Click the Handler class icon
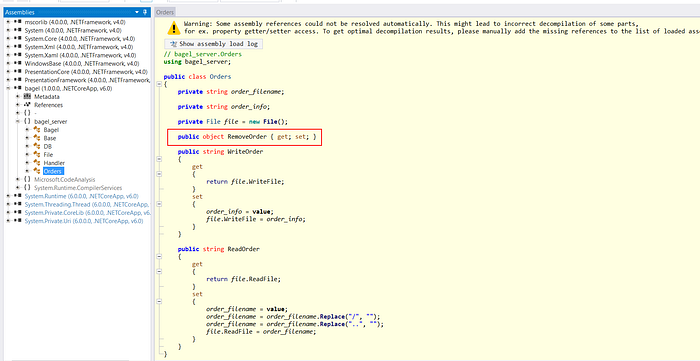This screenshot has width=700, height=361. pos(37,163)
